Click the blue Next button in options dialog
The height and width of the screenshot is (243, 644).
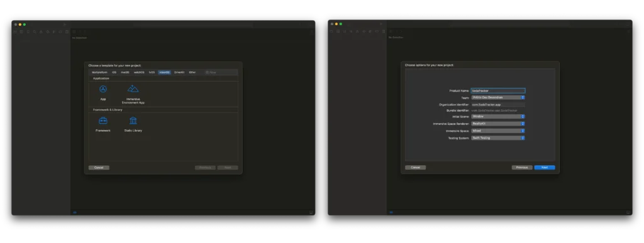point(545,168)
